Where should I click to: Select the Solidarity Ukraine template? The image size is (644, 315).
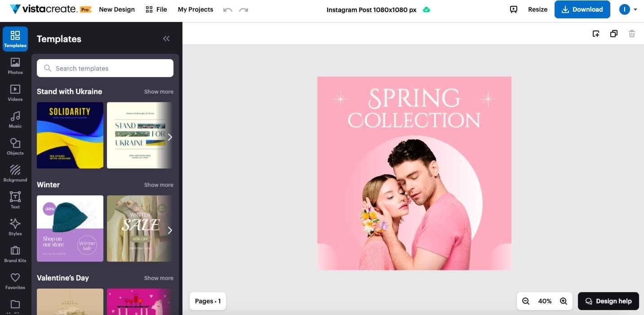pyautogui.click(x=70, y=135)
